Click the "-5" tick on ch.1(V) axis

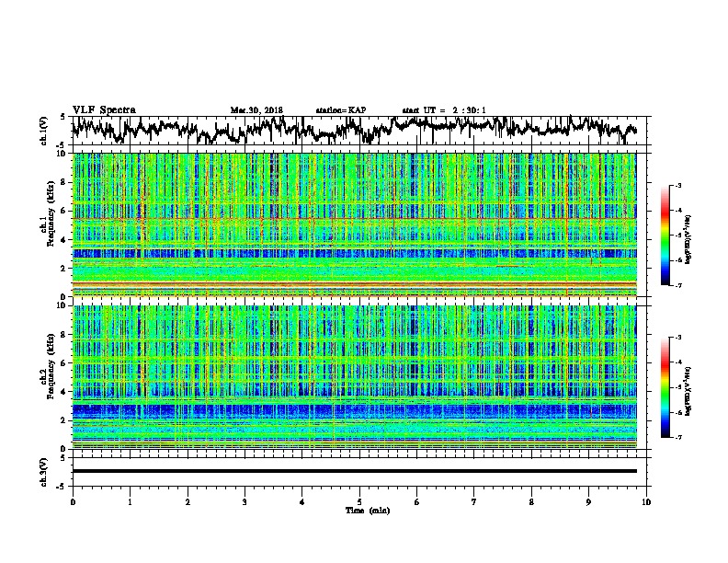pos(61,144)
